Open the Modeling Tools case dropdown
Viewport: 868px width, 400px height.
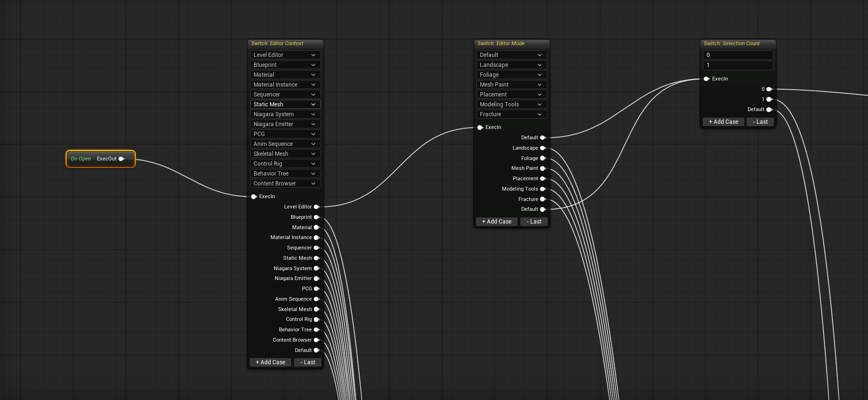click(x=511, y=104)
